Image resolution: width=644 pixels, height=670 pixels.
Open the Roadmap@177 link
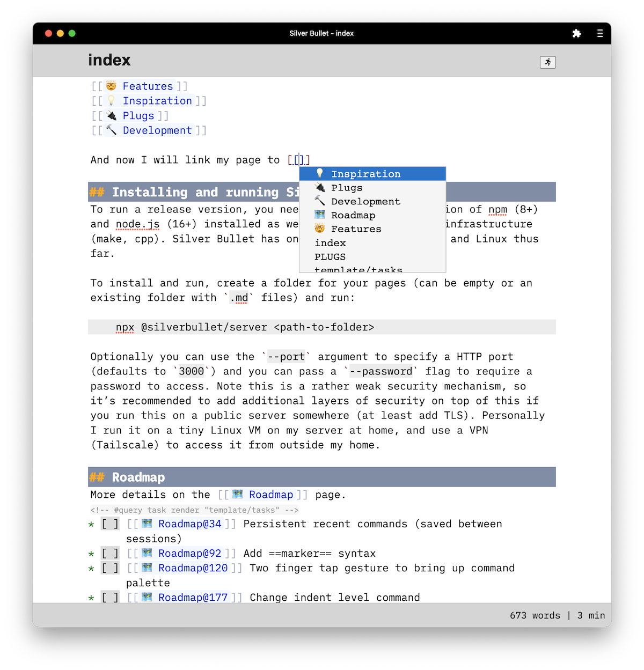pos(193,598)
